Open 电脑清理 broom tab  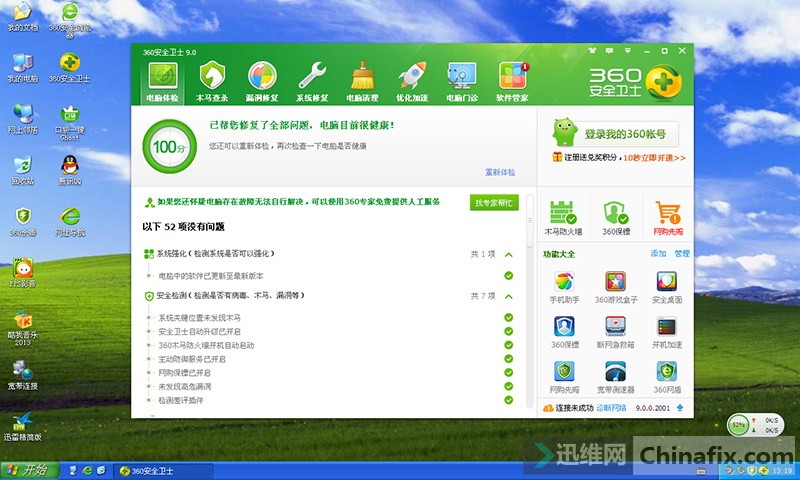pos(362,82)
